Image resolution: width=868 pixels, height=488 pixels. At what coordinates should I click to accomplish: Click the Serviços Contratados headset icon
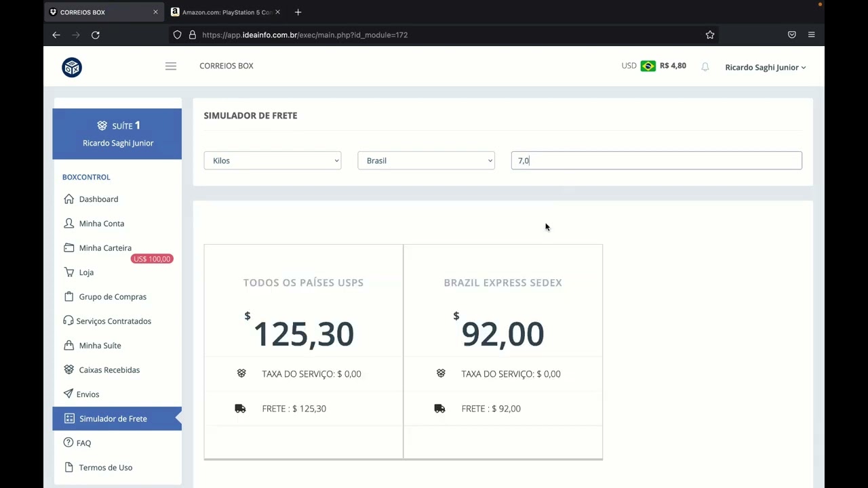click(x=68, y=321)
